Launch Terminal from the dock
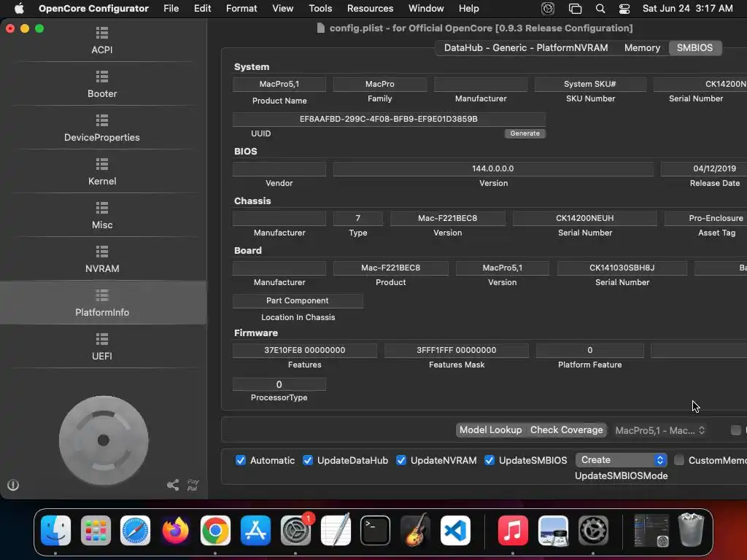The width and height of the screenshot is (747, 560). [x=375, y=530]
